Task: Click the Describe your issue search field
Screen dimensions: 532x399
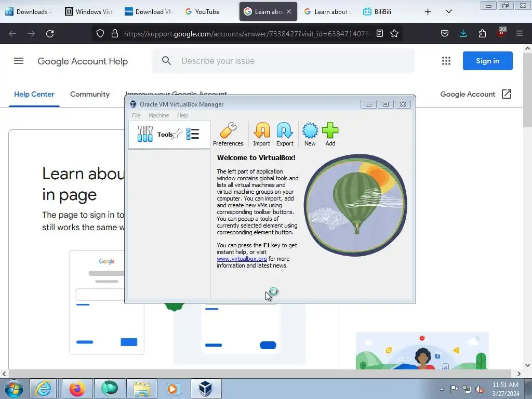Action: [283, 61]
